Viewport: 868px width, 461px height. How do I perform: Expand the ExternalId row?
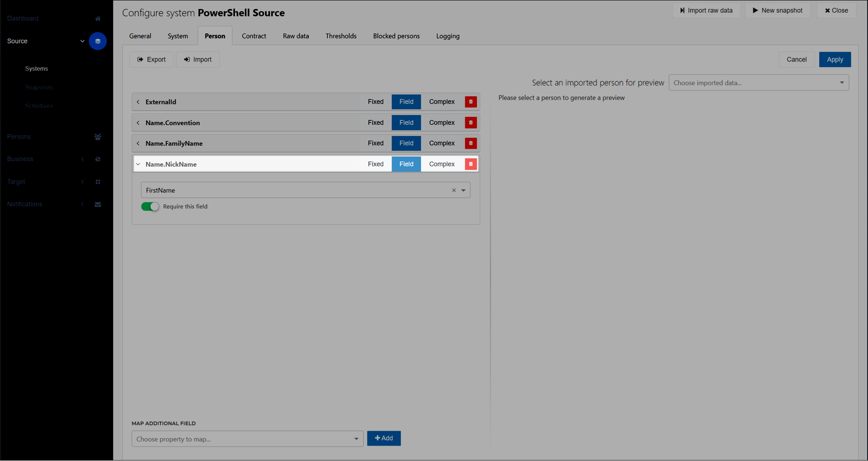point(138,102)
